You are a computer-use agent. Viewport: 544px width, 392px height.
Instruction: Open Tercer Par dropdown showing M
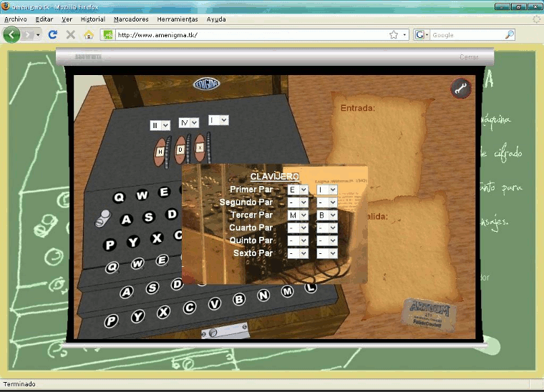298,215
